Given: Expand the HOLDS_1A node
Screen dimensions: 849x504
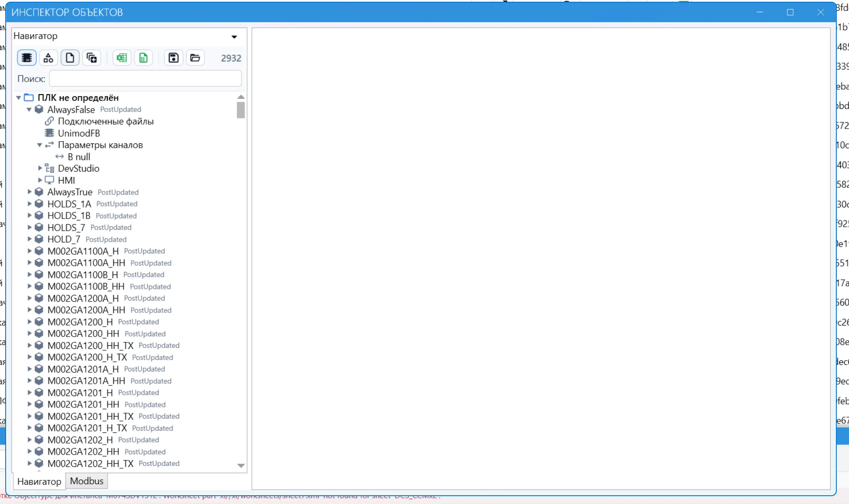Looking at the screenshot, I should [x=29, y=204].
